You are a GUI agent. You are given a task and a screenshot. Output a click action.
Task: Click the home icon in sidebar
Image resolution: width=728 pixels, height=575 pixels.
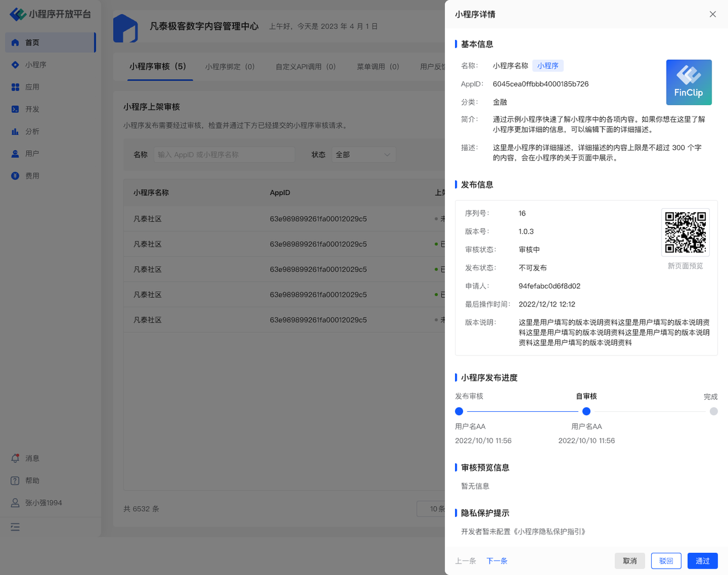pyautogui.click(x=15, y=43)
